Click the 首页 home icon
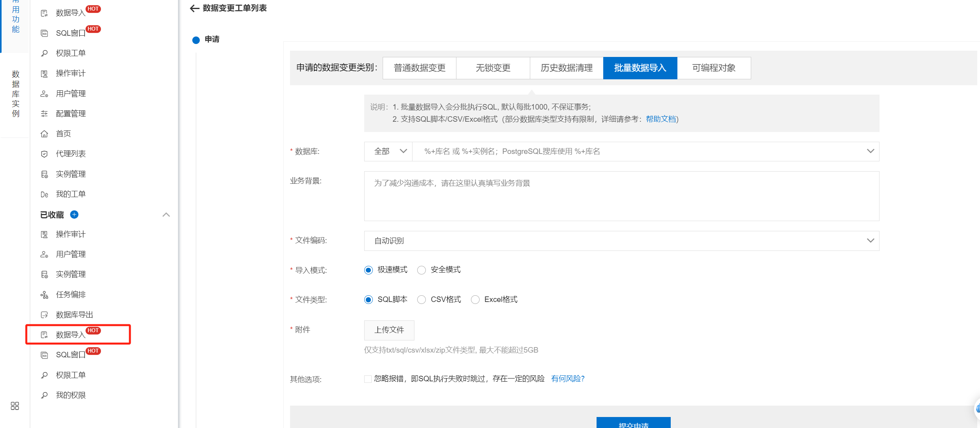980x428 pixels. tap(44, 134)
